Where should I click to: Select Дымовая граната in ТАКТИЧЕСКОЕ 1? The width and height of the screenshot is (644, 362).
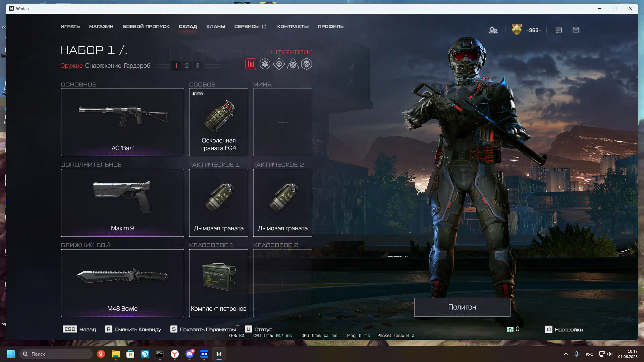[219, 203]
